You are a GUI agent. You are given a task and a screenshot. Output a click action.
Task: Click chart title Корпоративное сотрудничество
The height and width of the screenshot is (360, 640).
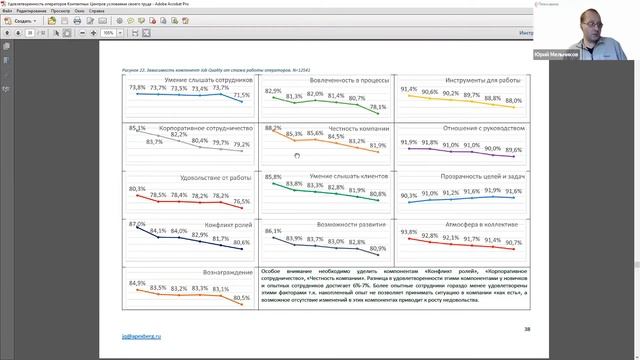point(206,128)
